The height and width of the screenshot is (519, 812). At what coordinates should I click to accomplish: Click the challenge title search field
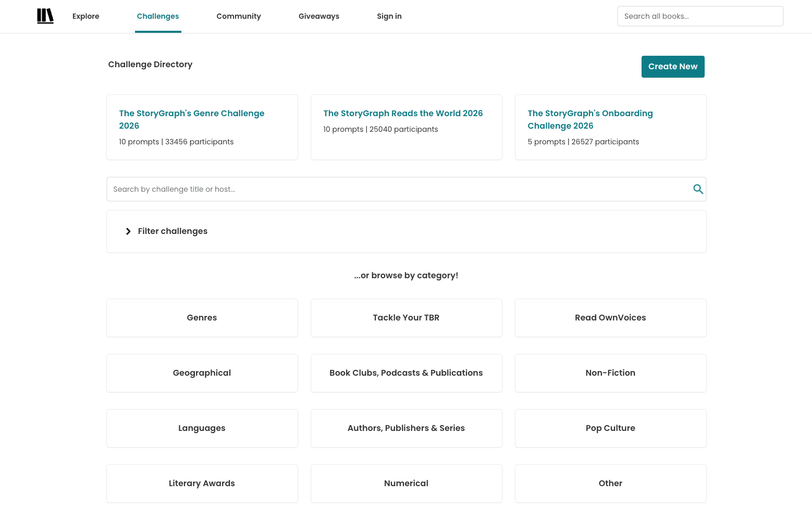point(365,189)
